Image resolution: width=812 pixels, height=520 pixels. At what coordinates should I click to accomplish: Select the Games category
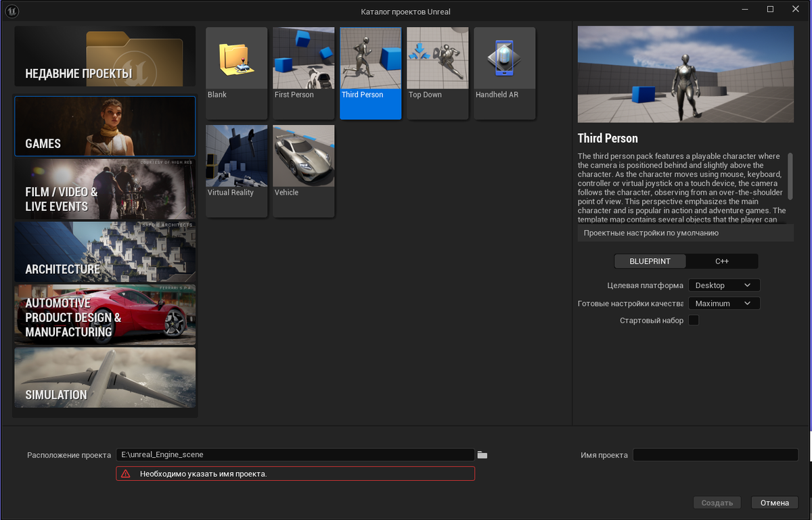105,126
